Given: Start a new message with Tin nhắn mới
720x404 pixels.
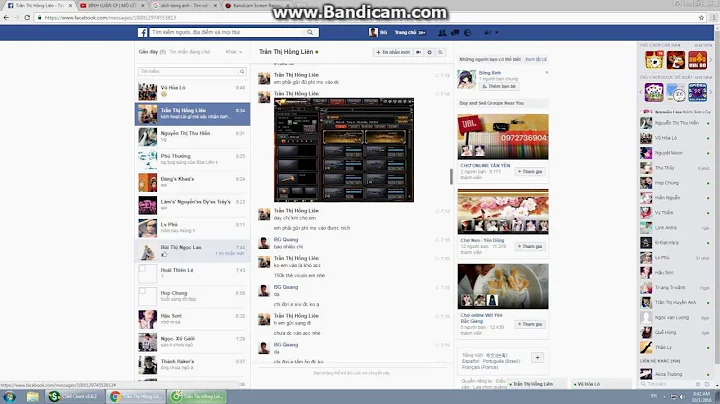Looking at the screenshot, I should 393,52.
